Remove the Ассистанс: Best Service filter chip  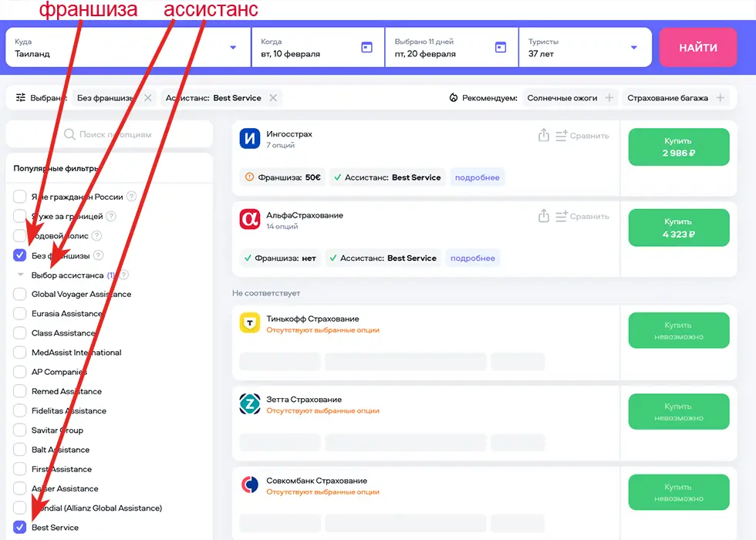click(272, 98)
